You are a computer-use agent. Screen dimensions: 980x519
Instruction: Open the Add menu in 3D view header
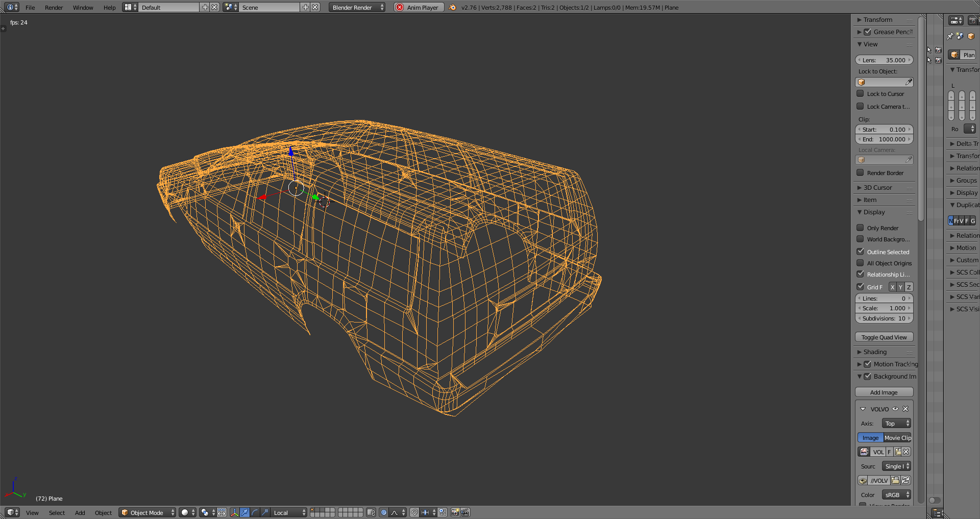point(80,512)
